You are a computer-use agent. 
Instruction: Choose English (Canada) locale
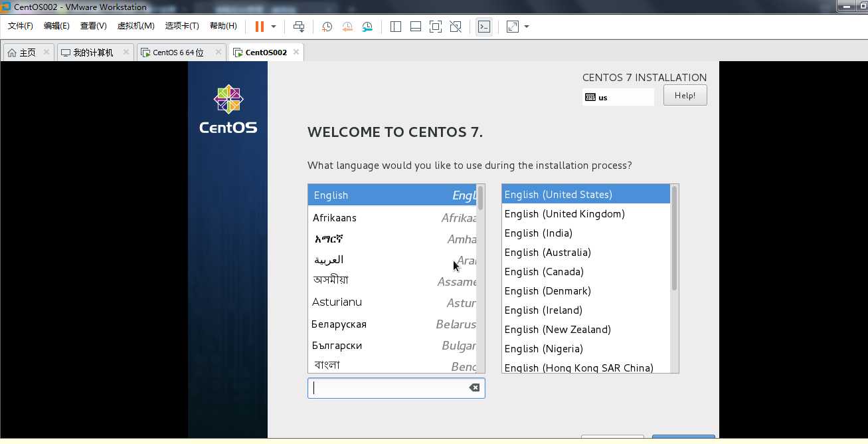tap(586, 271)
